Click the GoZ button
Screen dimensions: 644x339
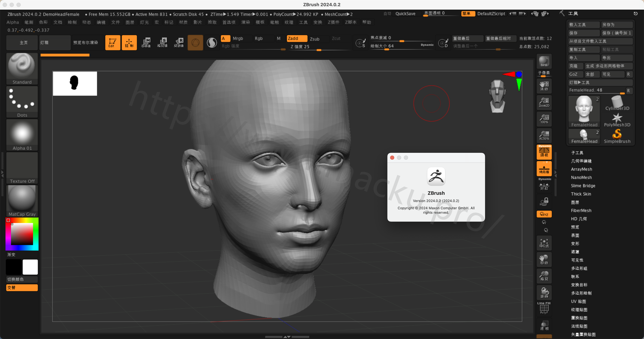coord(576,74)
